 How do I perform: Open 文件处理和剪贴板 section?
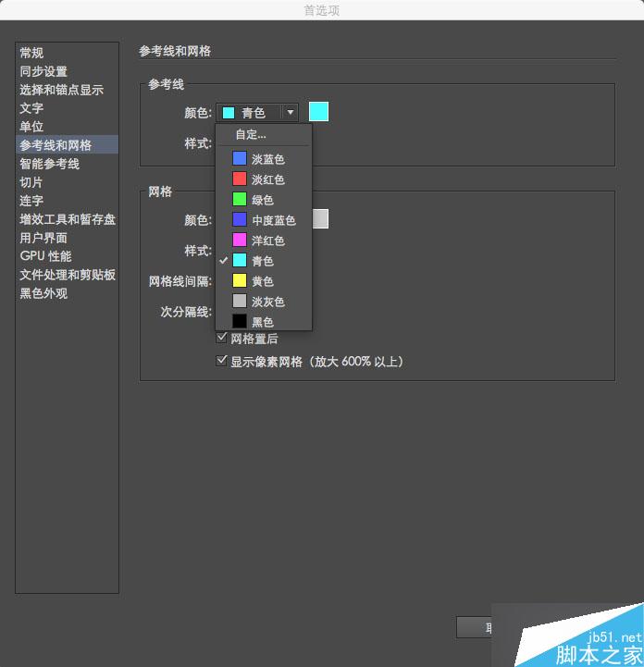point(68,275)
